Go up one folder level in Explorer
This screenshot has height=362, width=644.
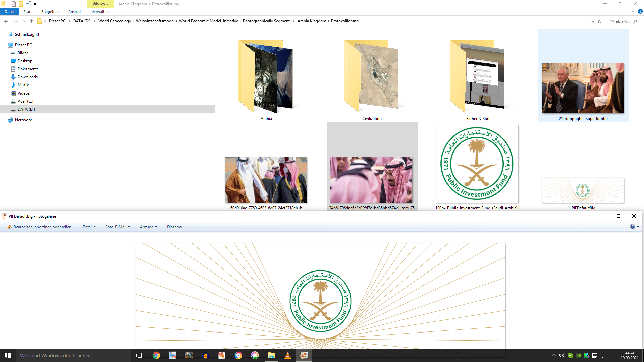point(31,21)
